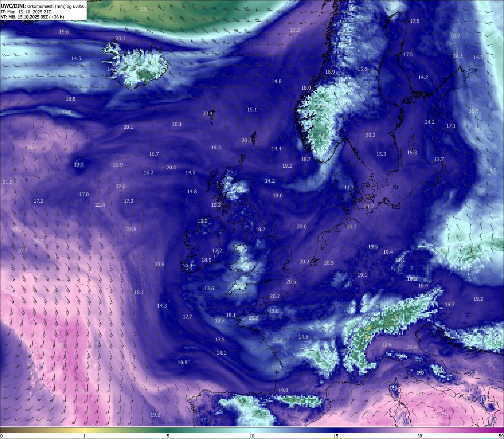Click the map value "12.8"
The width and height of the screenshot is (504, 439).
tap(274, 311)
